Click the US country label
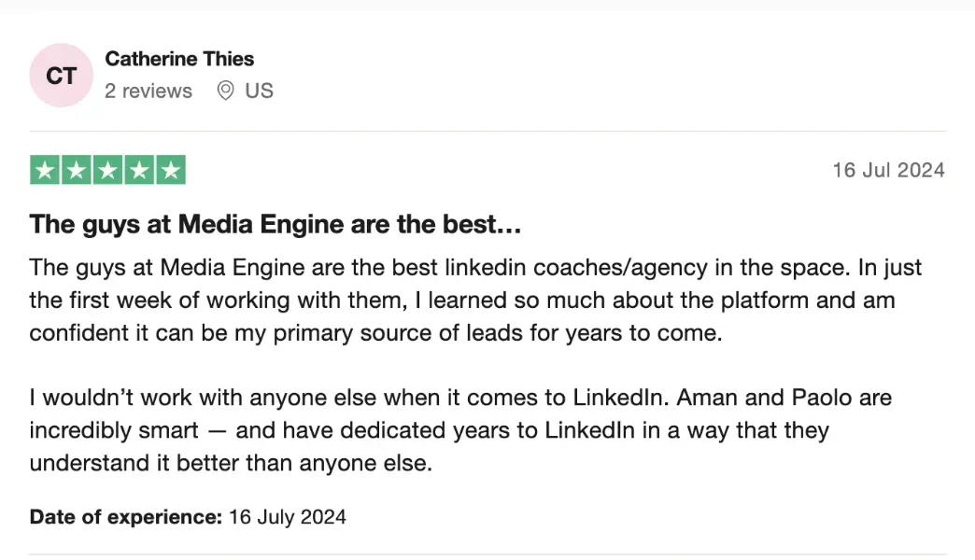The image size is (975, 560). [x=259, y=91]
